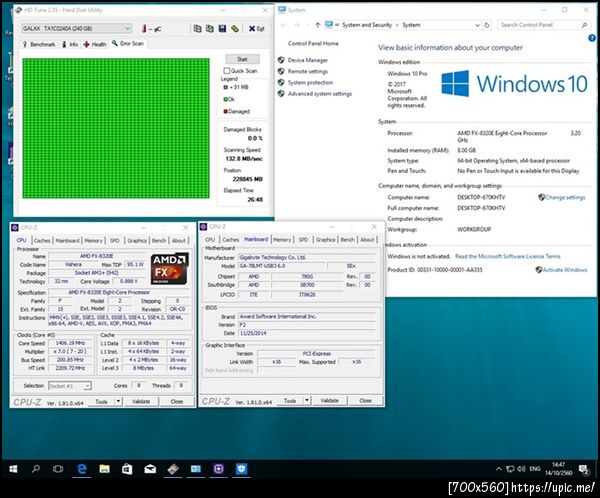This screenshot has height=498, width=600.
Task: Expand Tools dropdown arrow in right CPU-Z window
Action: [x=307, y=400]
